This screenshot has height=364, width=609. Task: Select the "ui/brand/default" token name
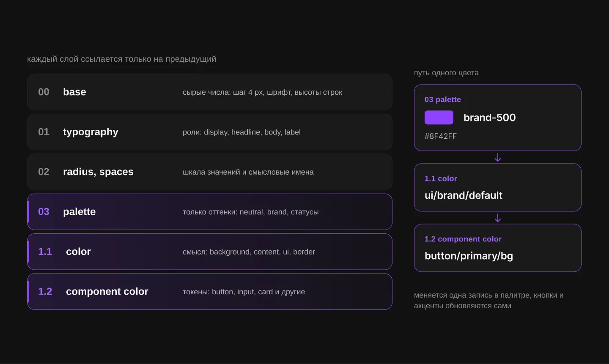[x=464, y=195]
